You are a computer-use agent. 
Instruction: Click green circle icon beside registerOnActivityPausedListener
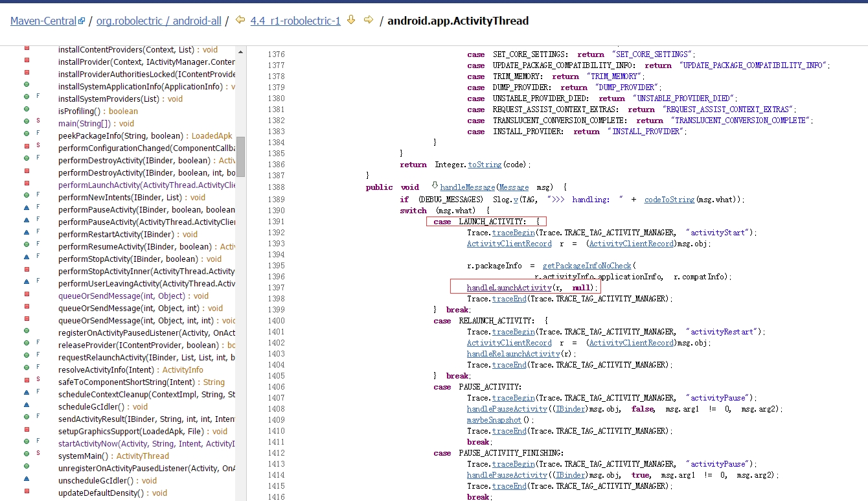click(x=27, y=331)
